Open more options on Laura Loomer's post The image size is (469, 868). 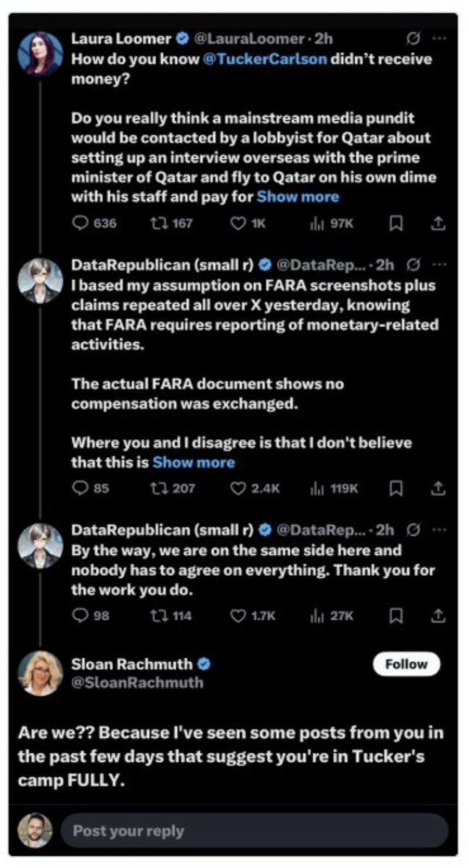pyautogui.click(x=438, y=38)
